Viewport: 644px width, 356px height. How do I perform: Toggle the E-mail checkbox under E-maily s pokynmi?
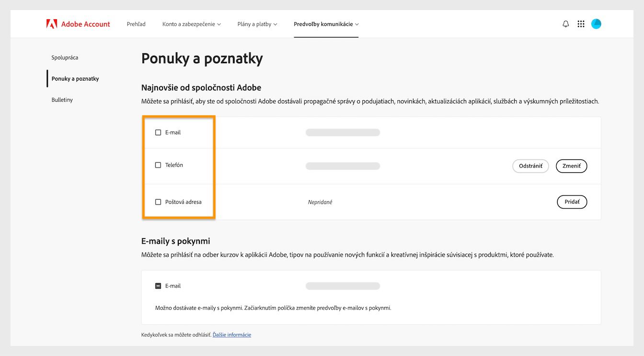click(158, 285)
